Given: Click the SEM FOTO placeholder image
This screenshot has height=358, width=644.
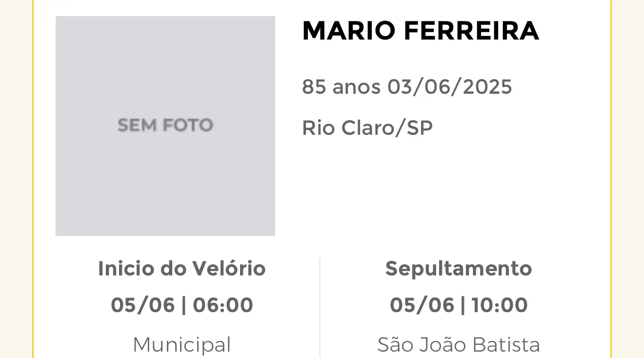Looking at the screenshot, I should pyautogui.click(x=165, y=126).
